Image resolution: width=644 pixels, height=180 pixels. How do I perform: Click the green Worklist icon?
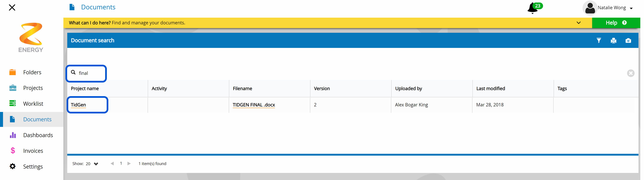click(x=13, y=104)
